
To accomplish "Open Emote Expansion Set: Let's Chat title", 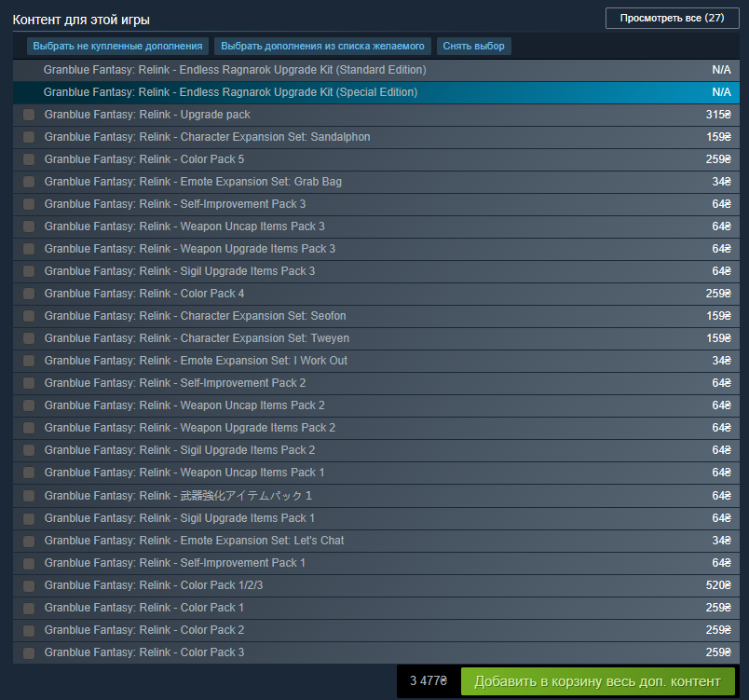I will [194, 541].
